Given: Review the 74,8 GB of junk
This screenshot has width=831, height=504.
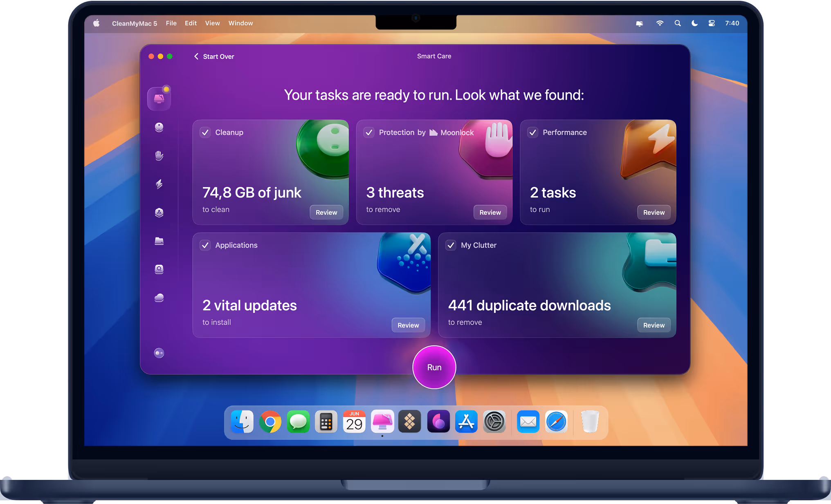Looking at the screenshot, I should click(326, 213).
